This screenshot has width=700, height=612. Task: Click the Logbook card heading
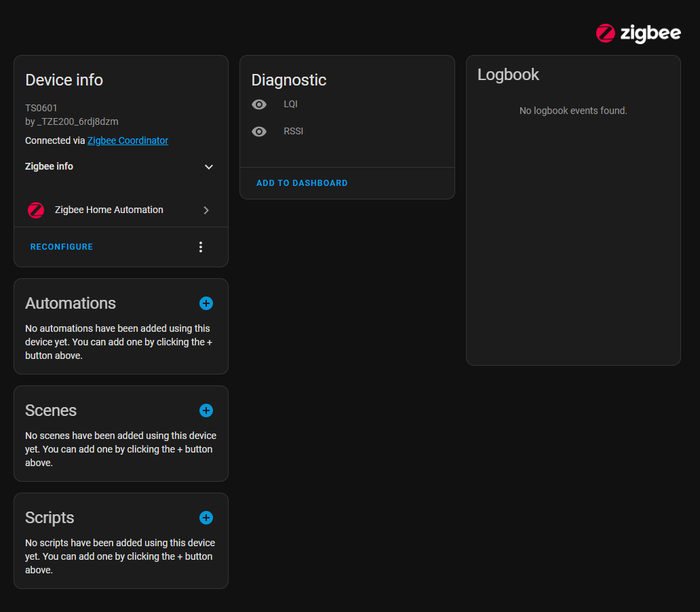tap(508, 75)
